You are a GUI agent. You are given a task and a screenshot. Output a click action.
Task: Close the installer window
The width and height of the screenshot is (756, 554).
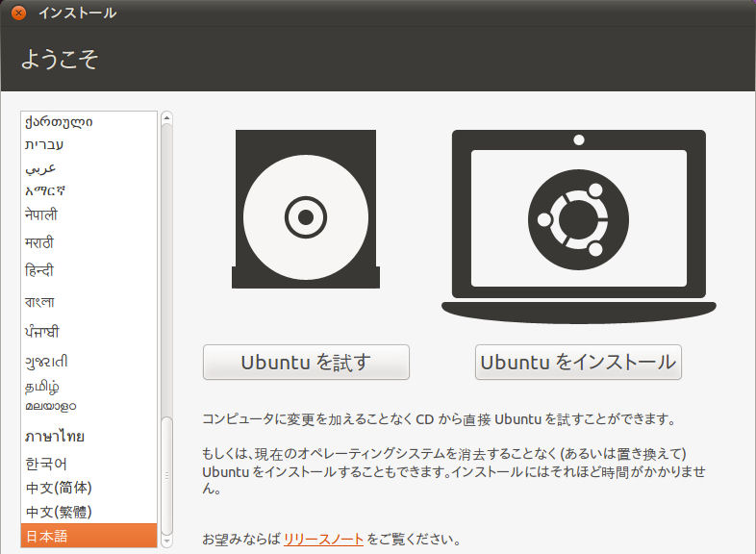[x=18, y=13]
